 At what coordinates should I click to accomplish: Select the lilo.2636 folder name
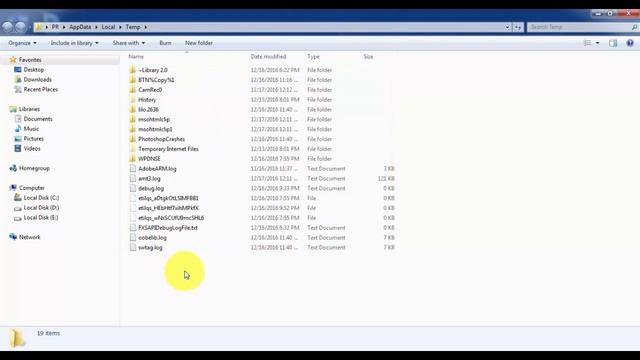pyautogui.click(x=148, y=109)
